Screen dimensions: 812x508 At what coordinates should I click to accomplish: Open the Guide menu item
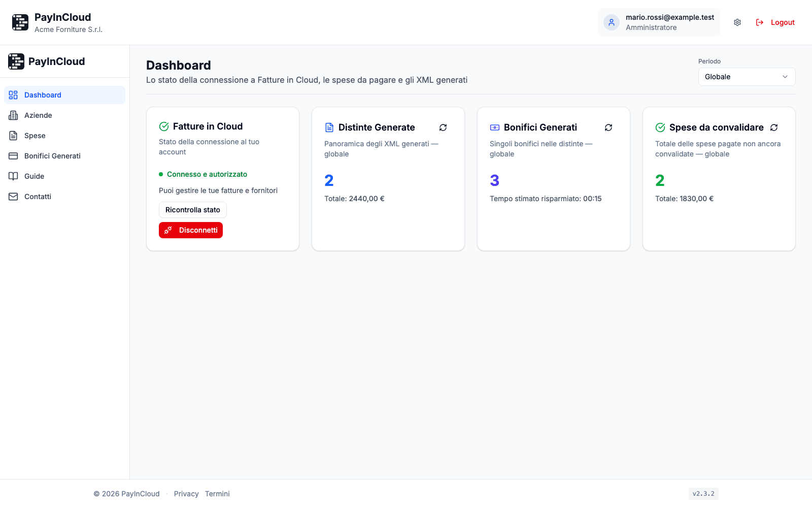pos(64,176)
